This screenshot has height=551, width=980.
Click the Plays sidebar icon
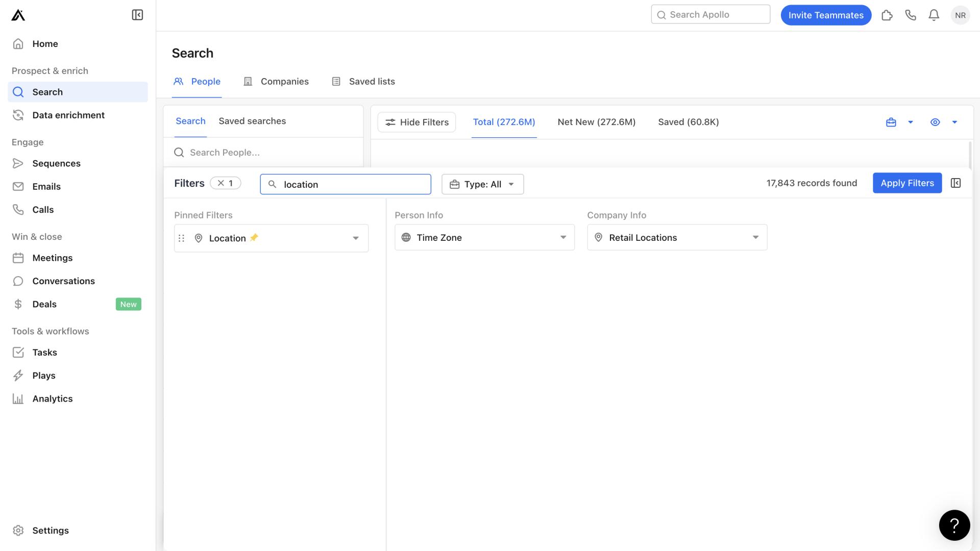coord(18,375)
